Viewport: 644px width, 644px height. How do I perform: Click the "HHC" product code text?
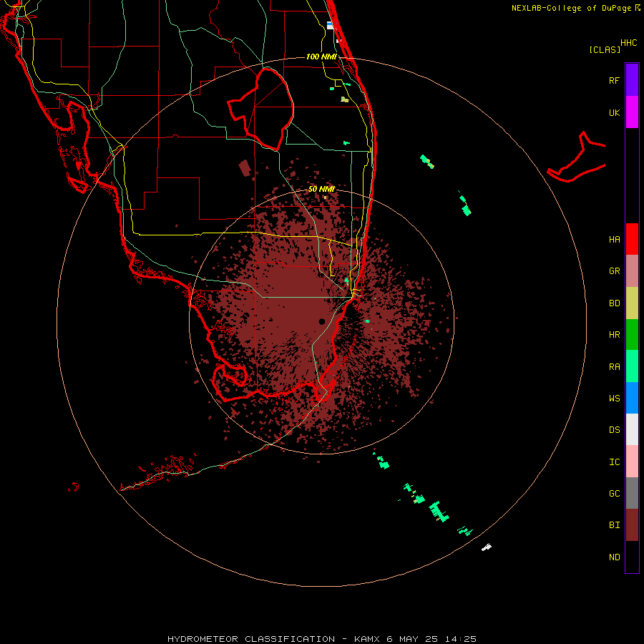tap(628, 43)
